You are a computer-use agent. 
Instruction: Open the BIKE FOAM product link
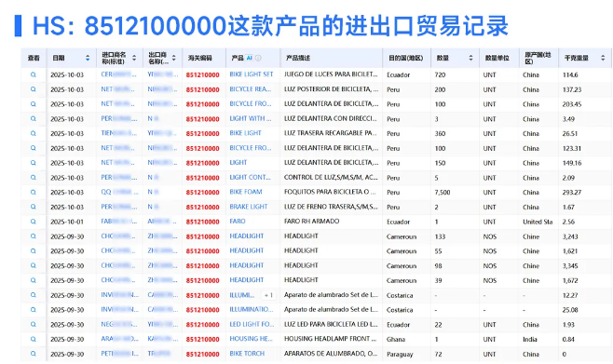coord(246,192)
